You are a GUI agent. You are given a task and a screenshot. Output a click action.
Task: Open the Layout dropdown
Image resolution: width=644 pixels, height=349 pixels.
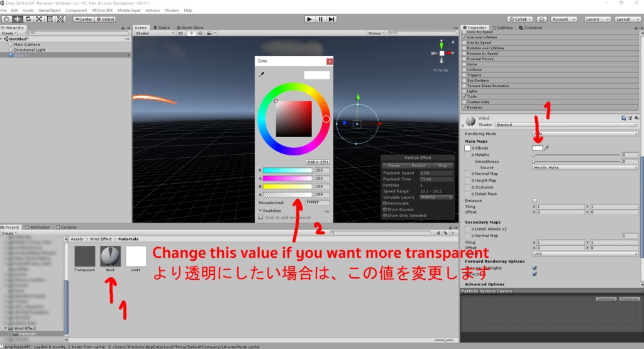pos(627,19)
